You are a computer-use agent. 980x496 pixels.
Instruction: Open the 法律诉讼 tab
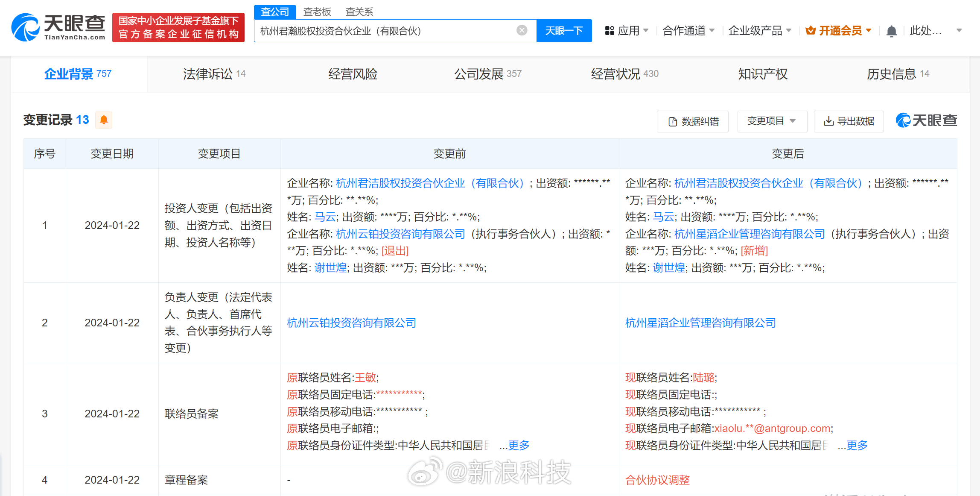(214, 74)
